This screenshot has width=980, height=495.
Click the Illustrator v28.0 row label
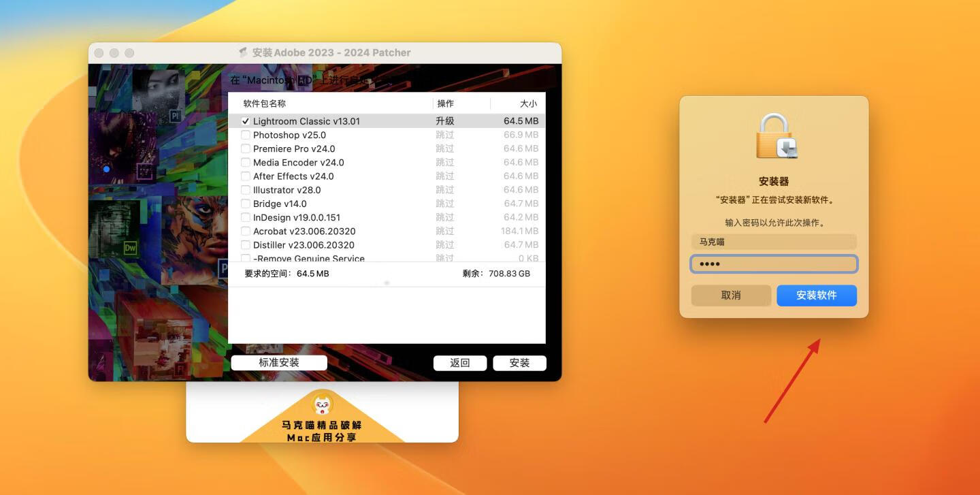pyautogui.click(x=287, y=190)
